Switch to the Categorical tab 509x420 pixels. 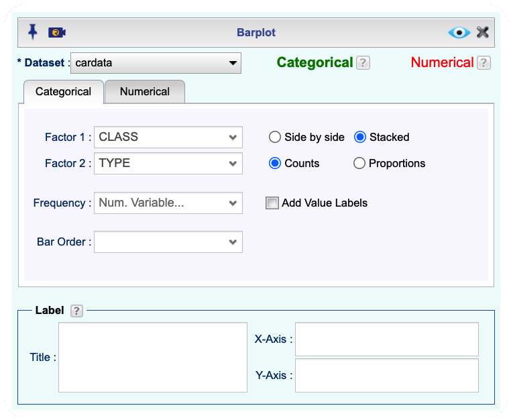[x=64, y=92]
